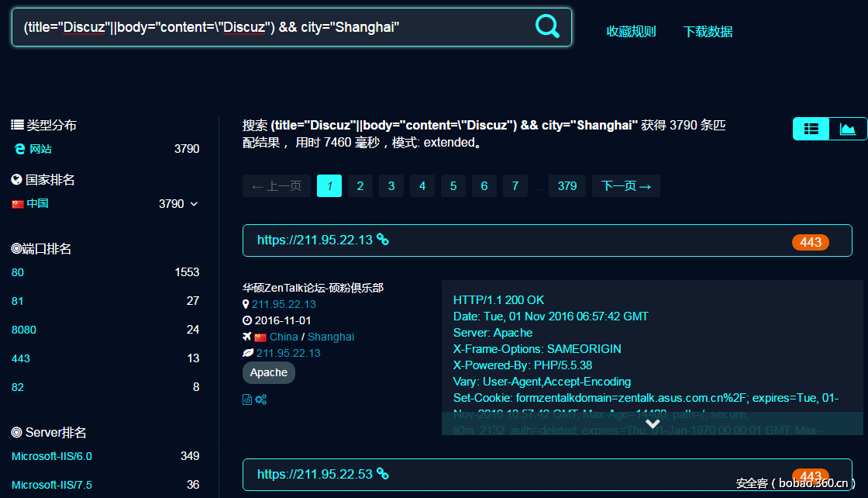Viewport: 868px width, 498px height.
Task: Go to results page 2
Action: [360, 186]
